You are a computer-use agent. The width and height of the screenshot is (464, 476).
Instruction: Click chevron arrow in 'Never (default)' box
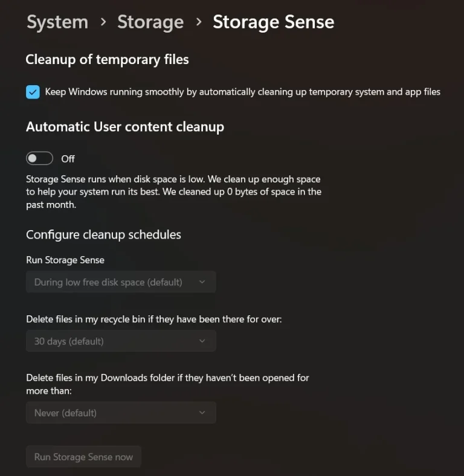pos(202,413)
